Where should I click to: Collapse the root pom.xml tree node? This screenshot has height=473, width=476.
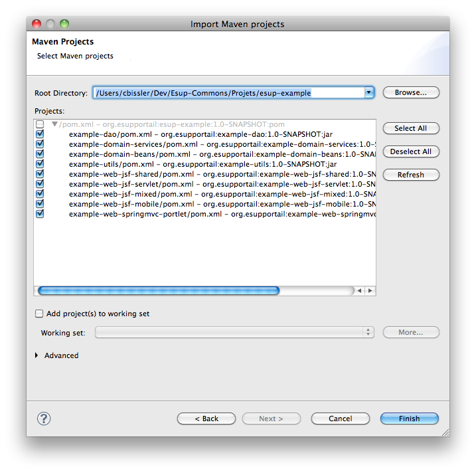point(54,124)
